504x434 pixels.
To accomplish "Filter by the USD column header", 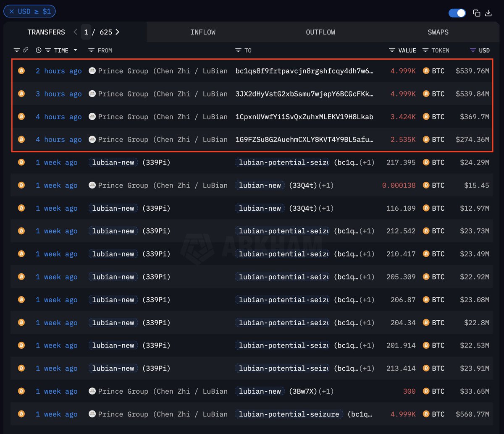I will point(480,50).
